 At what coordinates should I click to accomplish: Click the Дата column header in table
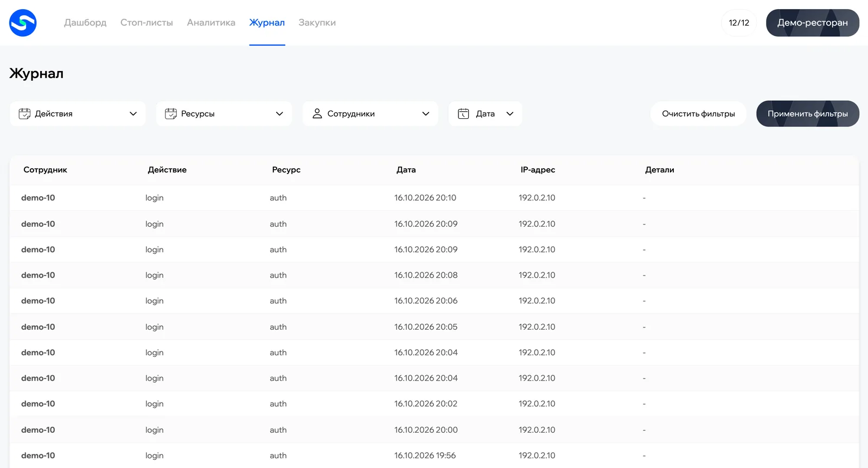click(406, 170)
